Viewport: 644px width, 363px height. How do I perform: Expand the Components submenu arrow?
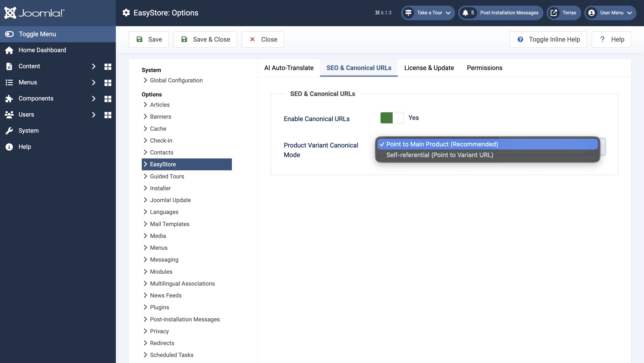pyautogui.click(x=93, y=98)
